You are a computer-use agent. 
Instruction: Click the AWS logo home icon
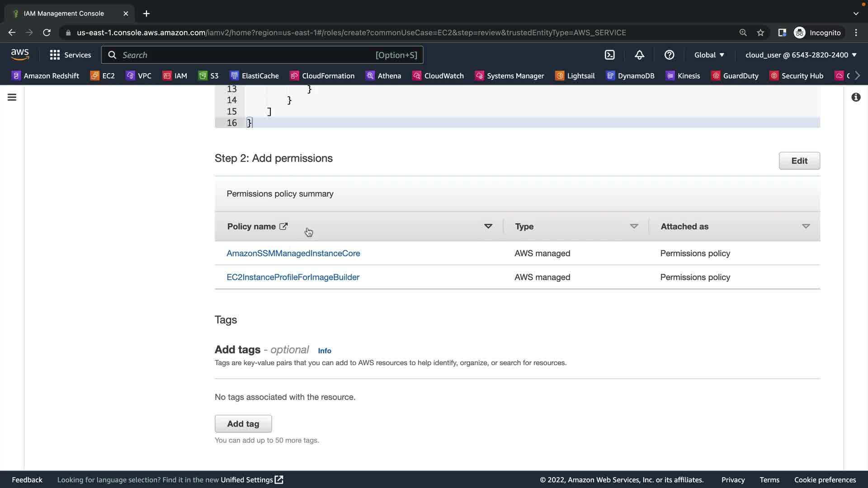point(20,54)
